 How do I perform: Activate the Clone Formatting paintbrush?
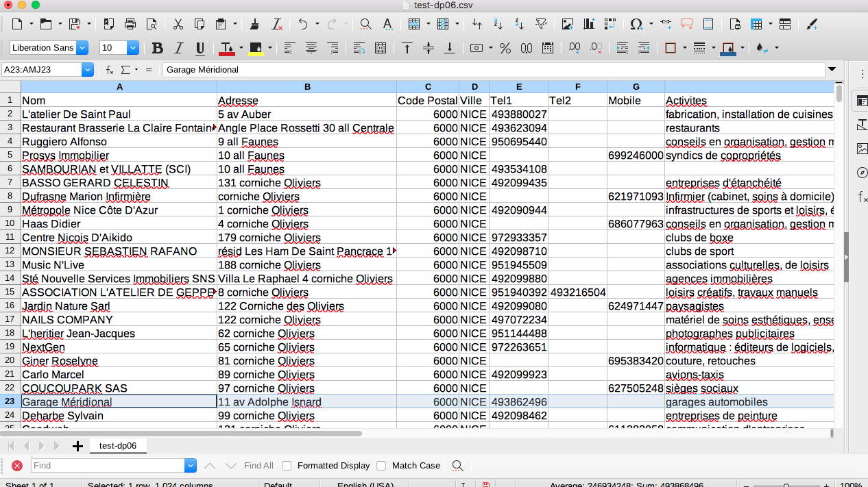tap(255, 25)
